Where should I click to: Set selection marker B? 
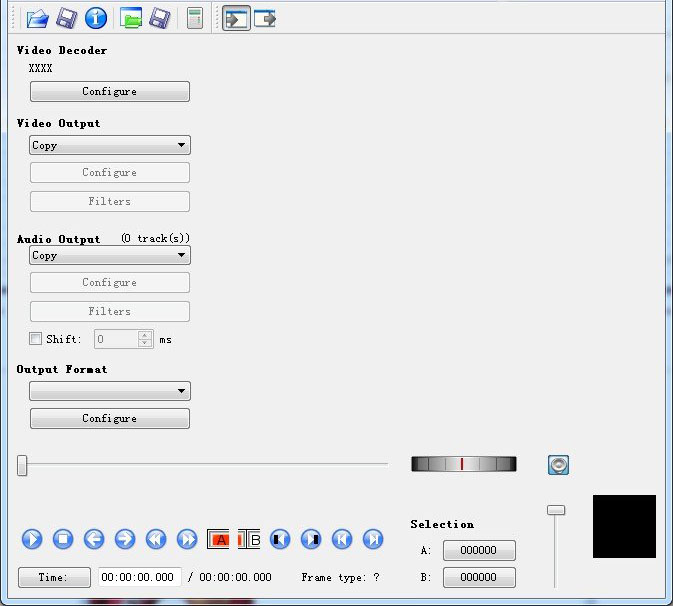pos(249,539)
